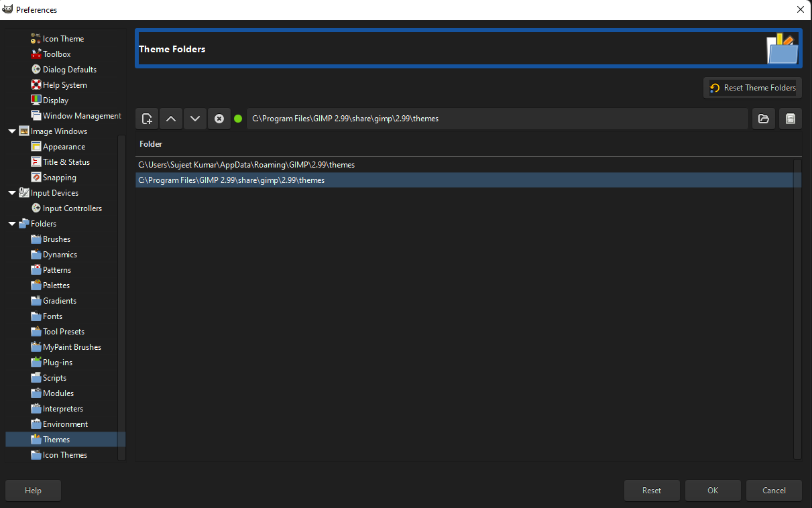Click the category tree vertical scrollbar
Screen dimensions: 812x508
coord(121,298)
